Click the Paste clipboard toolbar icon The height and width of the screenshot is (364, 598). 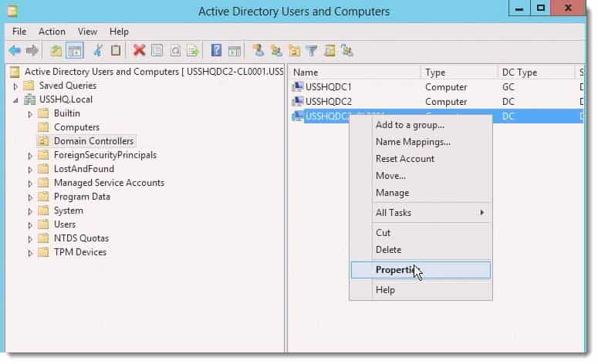tap(116, 51)
